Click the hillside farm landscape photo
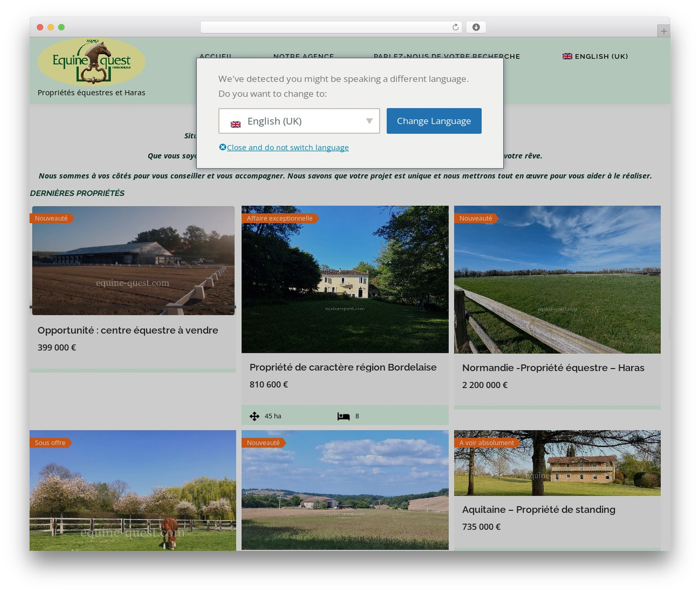Screen dimensions: 700x593 [345, 490]
